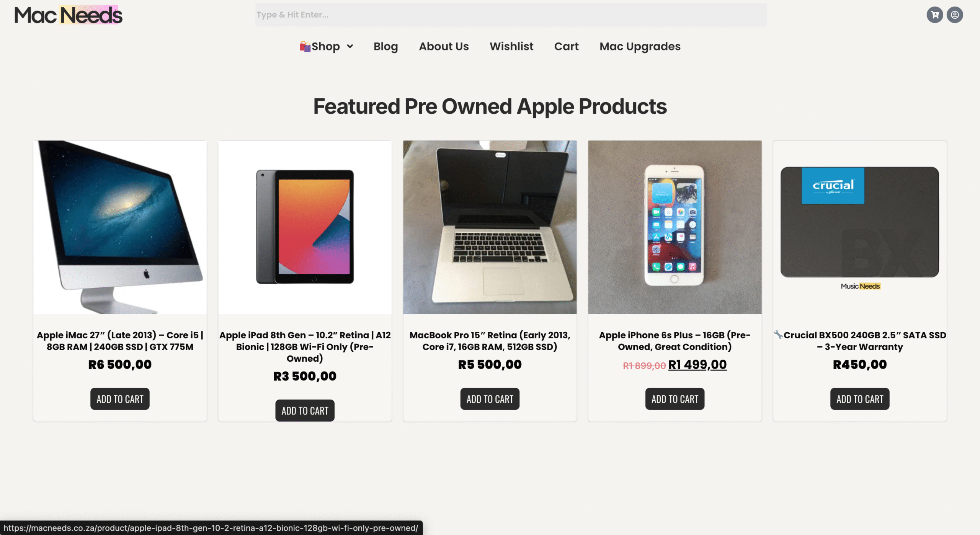Expand the Shop dropdown chevron
980x535 pixels.
pos(350,46)
